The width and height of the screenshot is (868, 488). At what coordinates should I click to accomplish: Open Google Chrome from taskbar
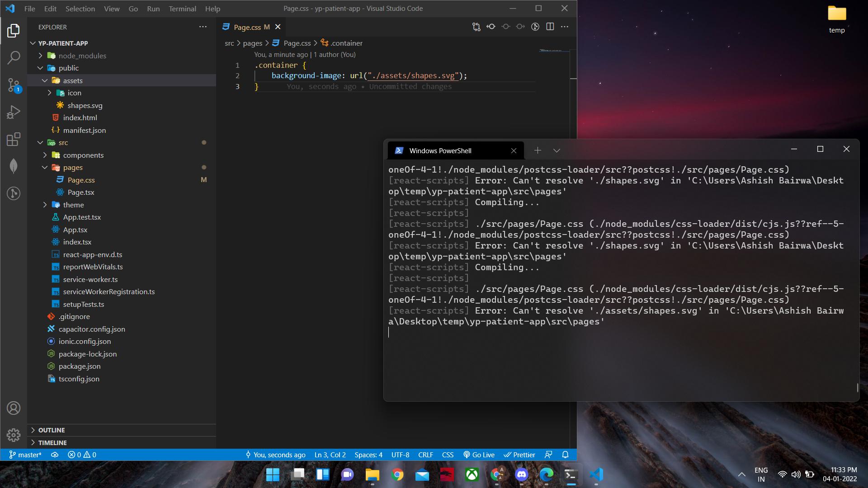[397, 474]
